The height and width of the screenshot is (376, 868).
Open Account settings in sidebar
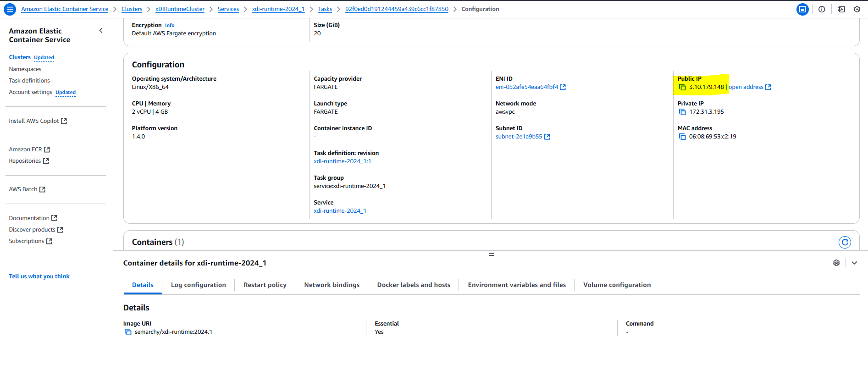(31, 92)
